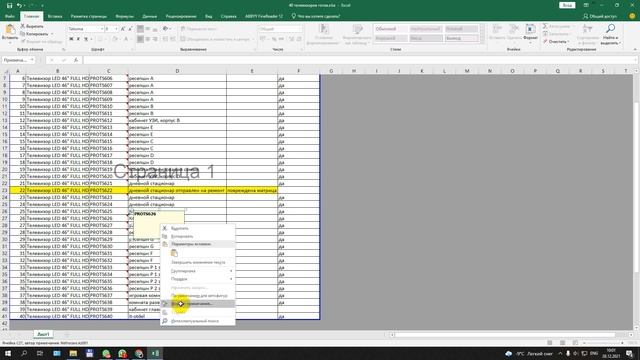The height and width of the screenshot is (360, 640).
Task: Undo the last action in Quick Access Toolbar
Action: (19, 5)
